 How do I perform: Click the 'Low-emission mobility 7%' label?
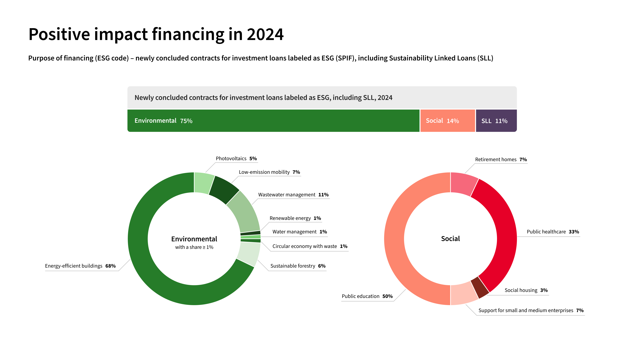(269, 172)
